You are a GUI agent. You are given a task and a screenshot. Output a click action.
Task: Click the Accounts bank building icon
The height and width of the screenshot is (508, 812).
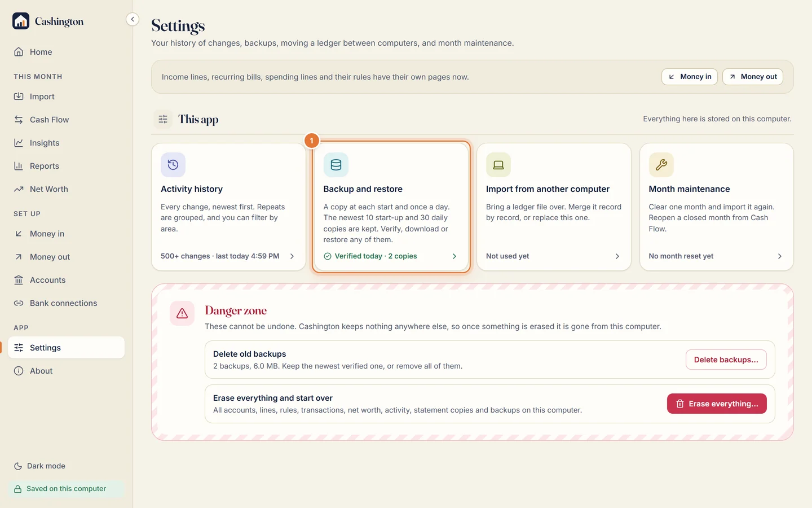pos(19,280)
